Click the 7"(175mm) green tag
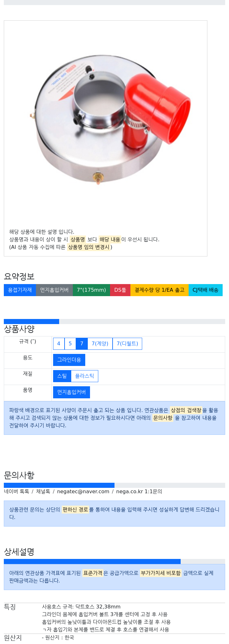Viewport: 229px width, 644px height. point(91,290)
